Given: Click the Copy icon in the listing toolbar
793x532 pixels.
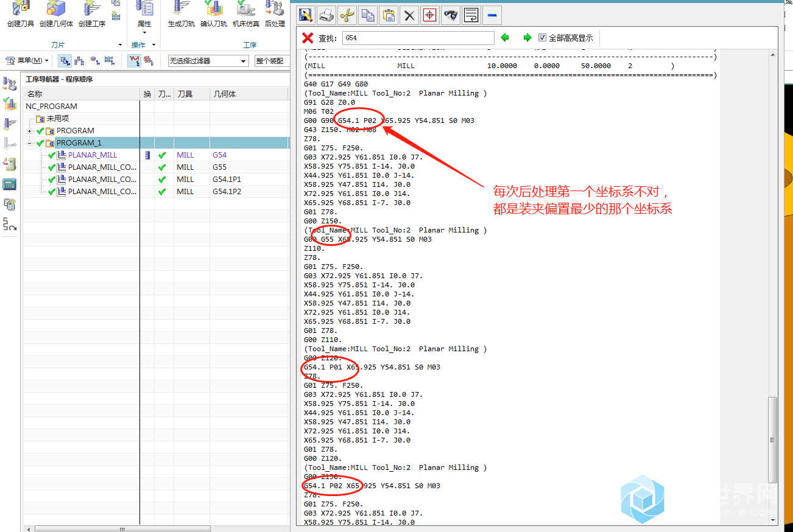Looking at the screenshot, I should coord(367,15).
